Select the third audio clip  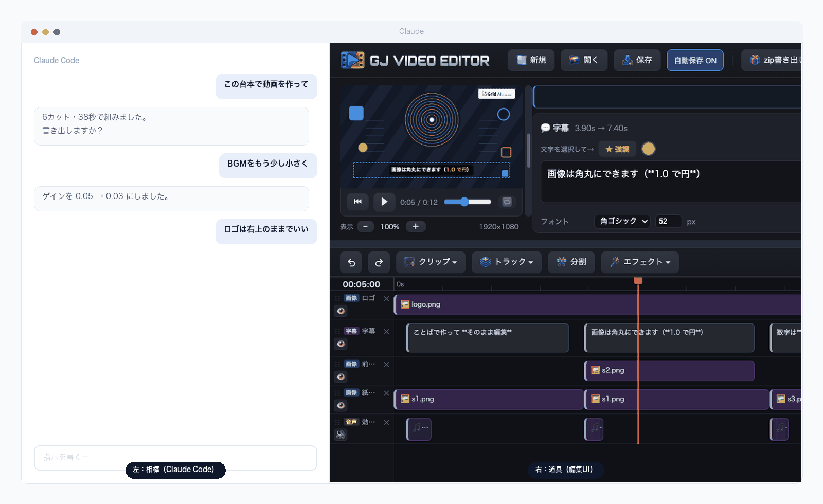pyautogui.click(x=779, y=429)
